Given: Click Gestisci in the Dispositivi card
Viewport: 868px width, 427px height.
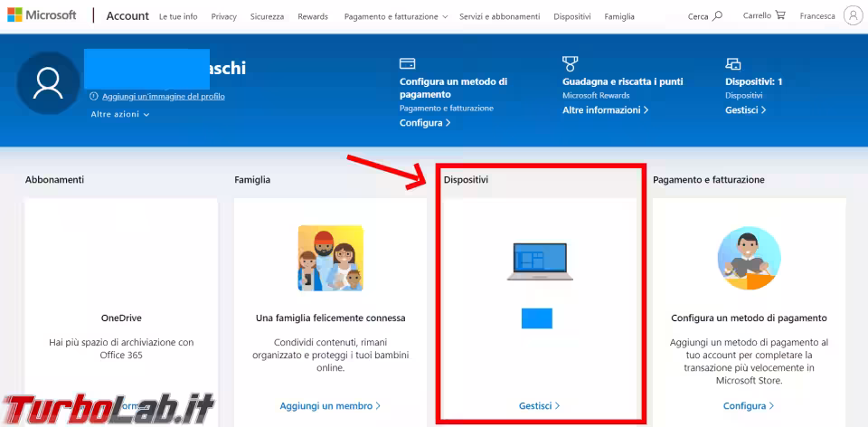Looking at the screenshot, I should [x=539, y=406].
